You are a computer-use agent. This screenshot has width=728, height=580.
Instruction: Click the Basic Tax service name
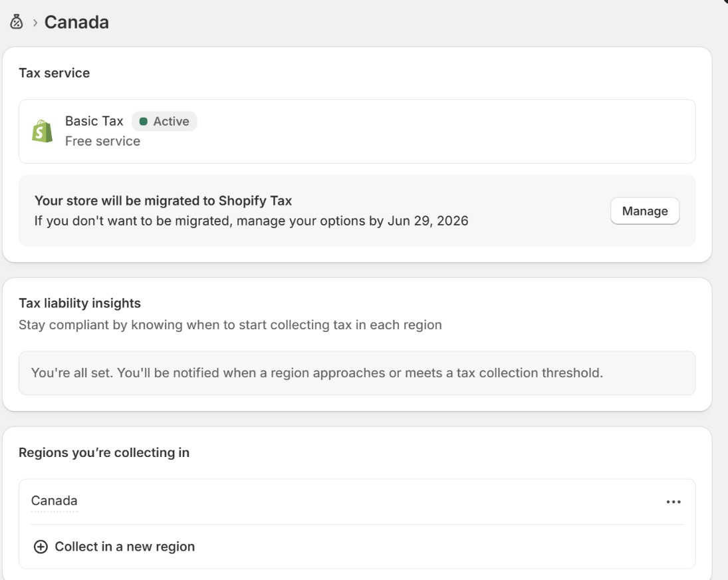(x=94, y=121)
